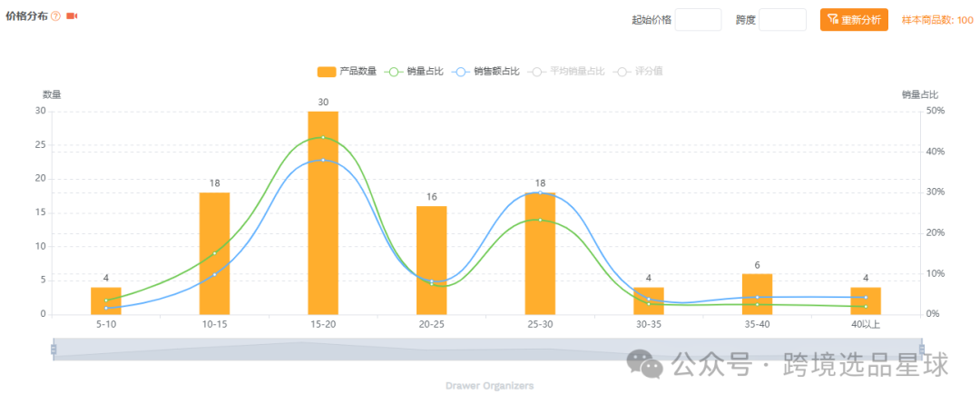
Task: Toggle the 产品数量 legend series
Action: pyautogui.click(x=347, y=72)
